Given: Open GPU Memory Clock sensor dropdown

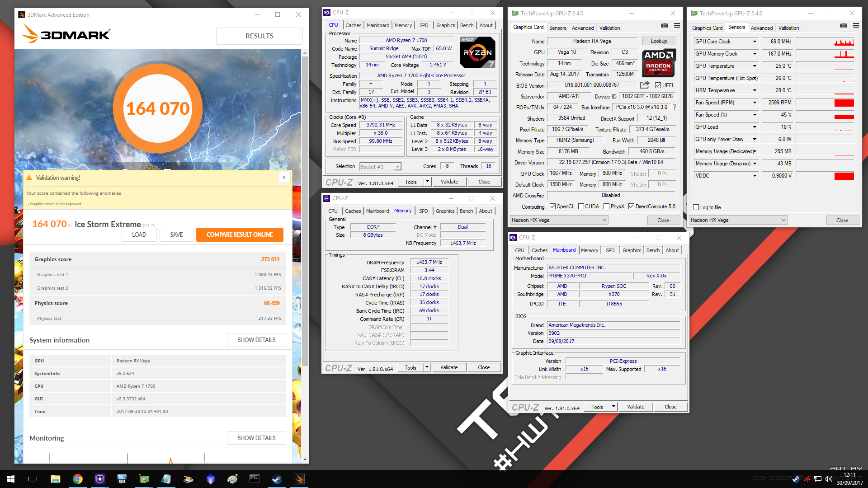Looking at the screenshot, I should pos(755,54).
